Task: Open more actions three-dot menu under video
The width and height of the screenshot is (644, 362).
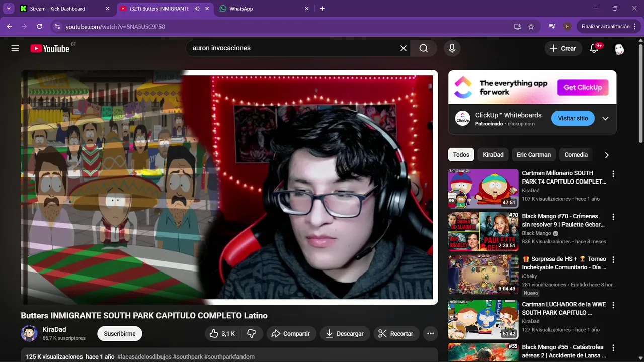Action: click(431, 334)
